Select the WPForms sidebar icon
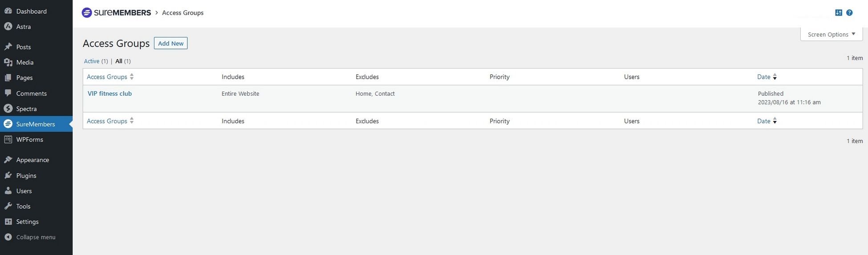Screen dimensions: 868x255 click(8, 139)
